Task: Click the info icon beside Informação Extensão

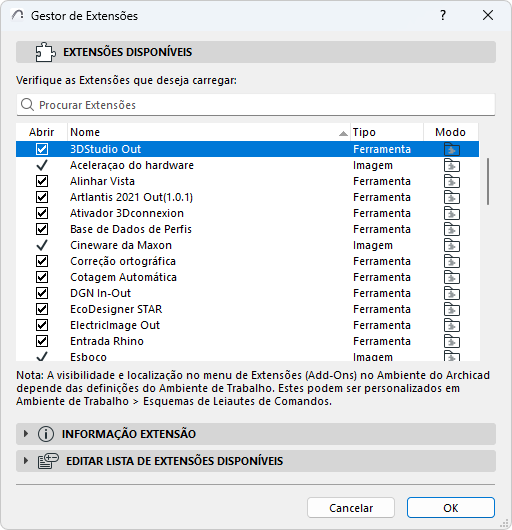Action: tap(46, 434)
